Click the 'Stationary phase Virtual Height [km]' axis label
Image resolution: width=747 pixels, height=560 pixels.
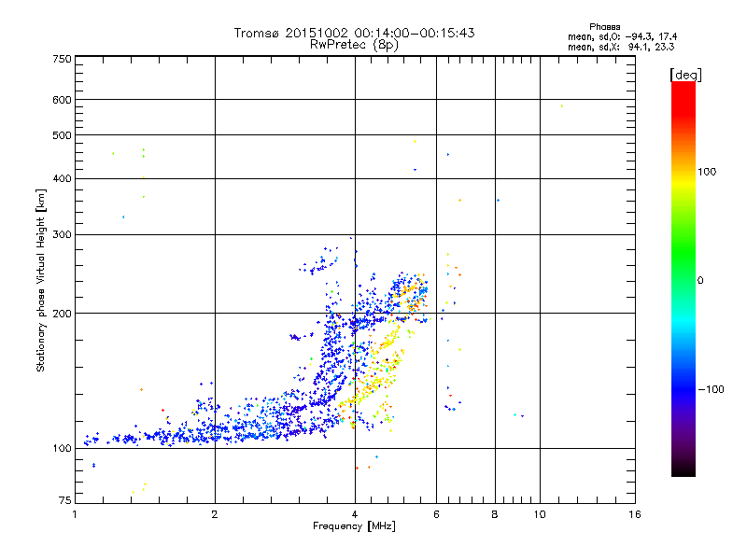coord(41,281)
